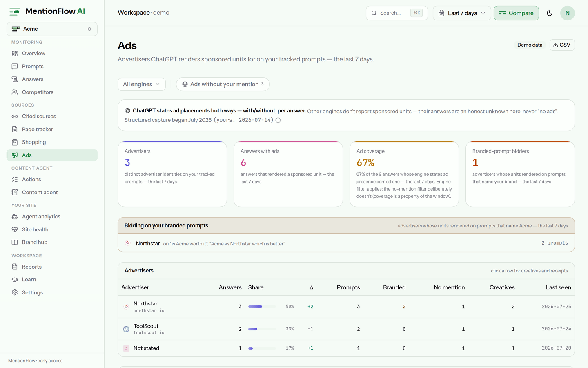Click 'MentionFlow · early access' footer text

click(x=35, y=361)
